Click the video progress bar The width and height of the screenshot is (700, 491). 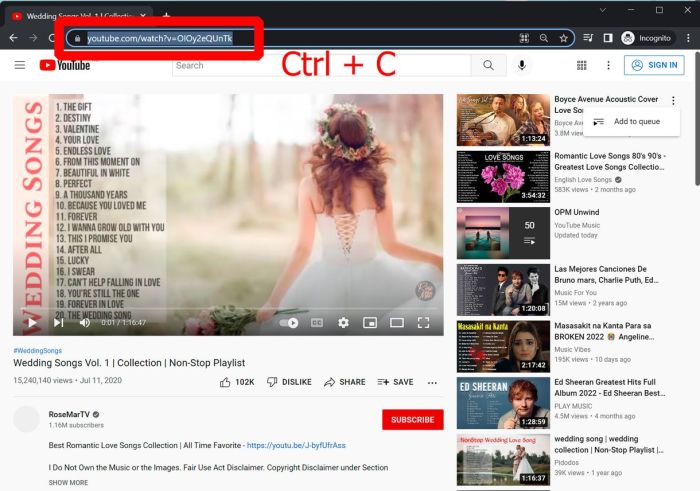228,309
